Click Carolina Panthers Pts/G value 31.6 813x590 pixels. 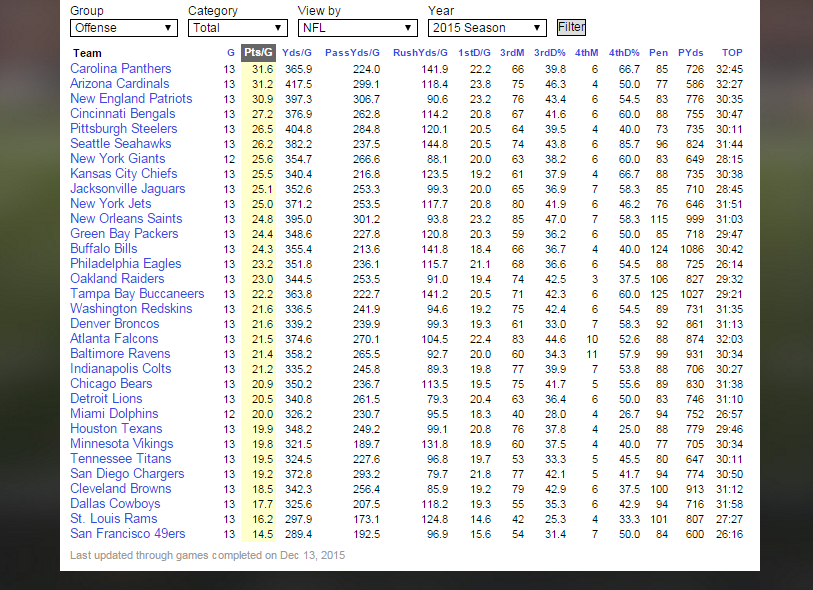[x=262, y=69]
